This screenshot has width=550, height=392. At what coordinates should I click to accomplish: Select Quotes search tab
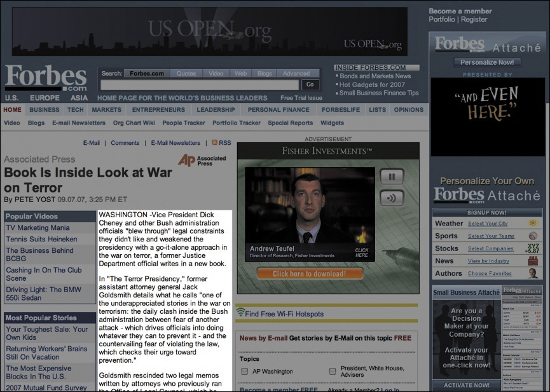(x=186, y=73)
